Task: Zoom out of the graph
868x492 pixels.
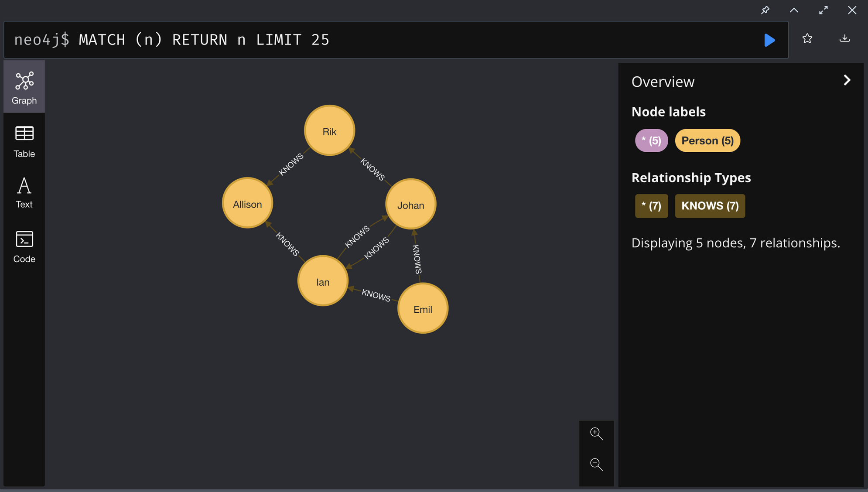Action: (x=596, y=464)
